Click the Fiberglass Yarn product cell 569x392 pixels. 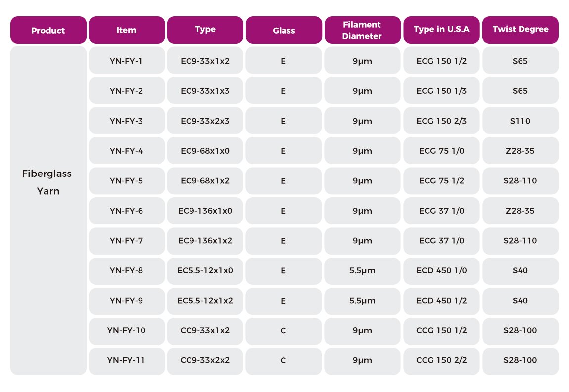48,182
